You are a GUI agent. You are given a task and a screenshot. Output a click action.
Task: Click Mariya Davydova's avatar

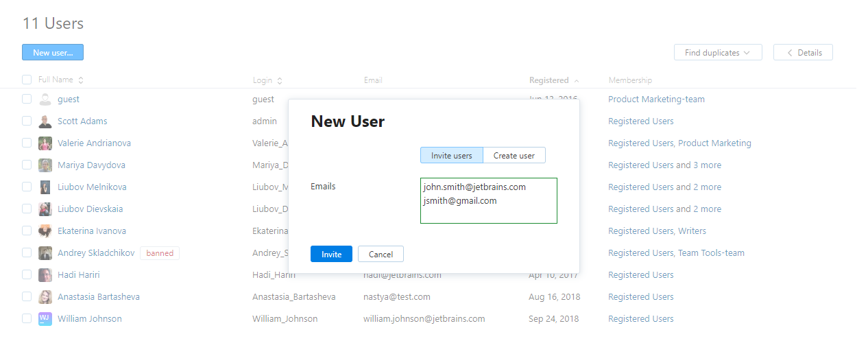(x=45, y=165)
